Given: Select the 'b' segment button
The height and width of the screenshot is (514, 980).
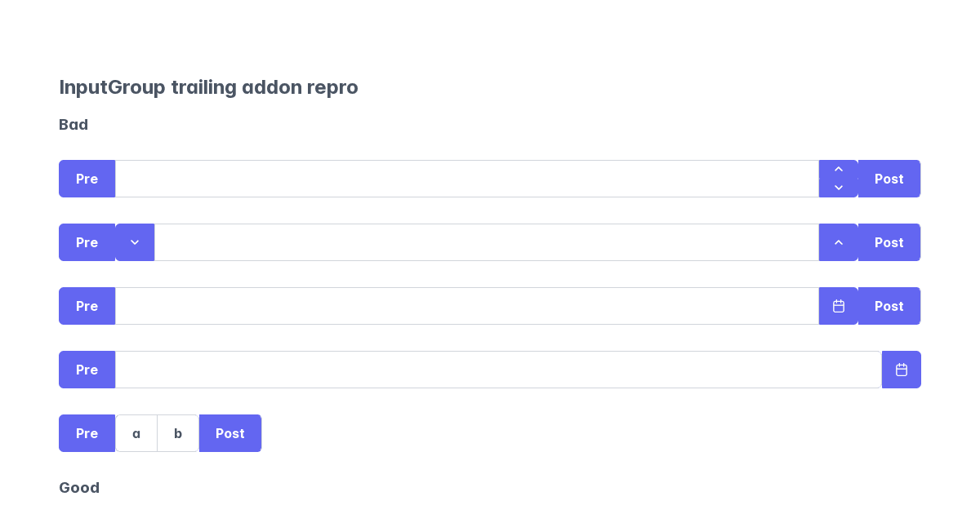Looking at the screenshot, I should [x=178, y=433].
